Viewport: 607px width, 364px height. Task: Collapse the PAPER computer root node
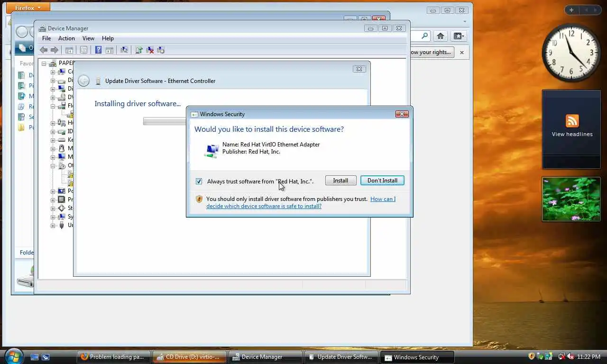pyautogui.click(x=44, y=64)
